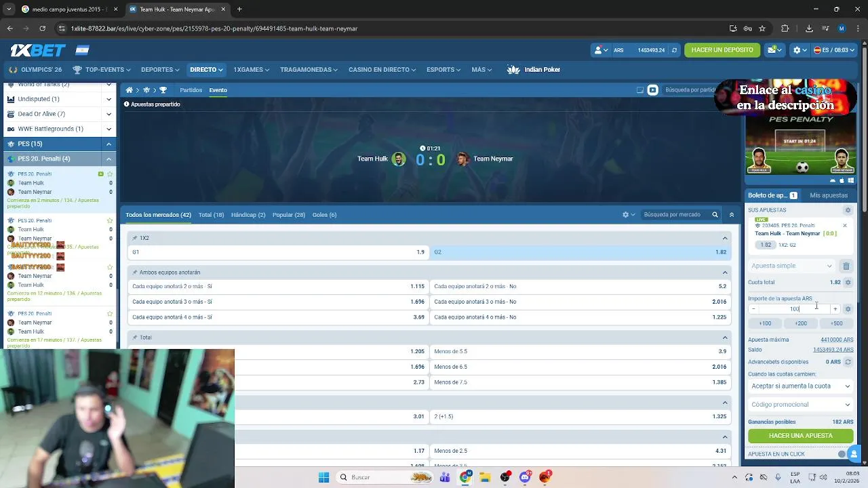Open the MÁS menu
Screen dimensions: 868x488
pyautogui.click(x=481, y=70)
